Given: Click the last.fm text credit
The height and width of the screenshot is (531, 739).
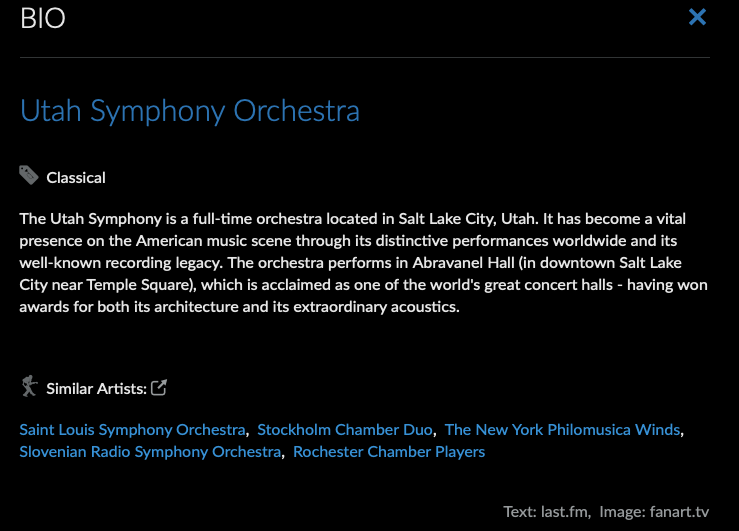Looking at the screenshot, I should (564, 512).
